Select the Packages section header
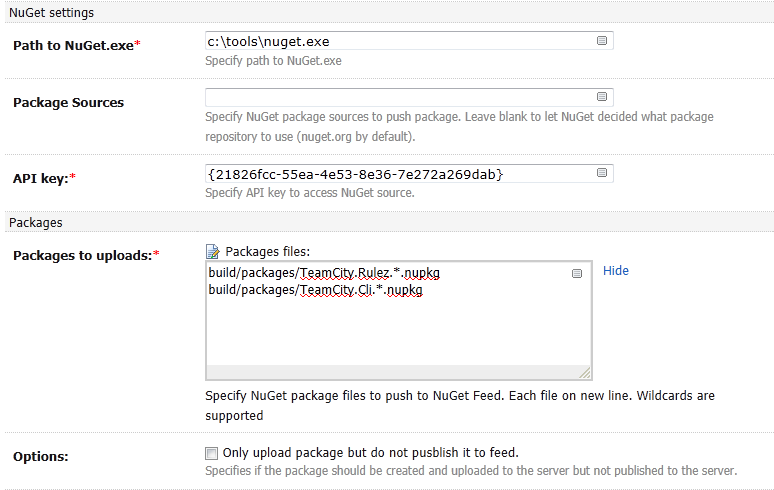Viewport: 774px width, 490px height. [x=36, y=223]
